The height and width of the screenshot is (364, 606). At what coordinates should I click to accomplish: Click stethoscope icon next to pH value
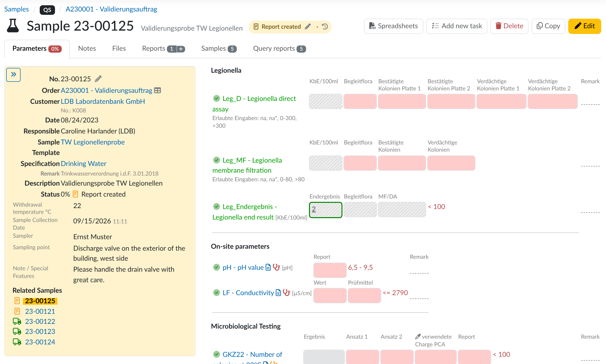276,267
